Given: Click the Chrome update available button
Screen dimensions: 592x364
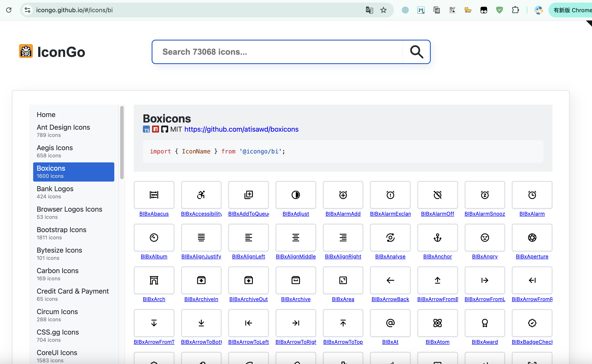Looking at the screenshot, I should (571, 10).
